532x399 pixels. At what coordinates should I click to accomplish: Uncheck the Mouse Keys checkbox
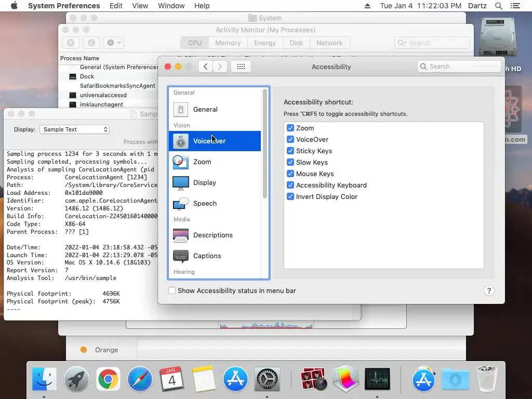click(290, 174)
